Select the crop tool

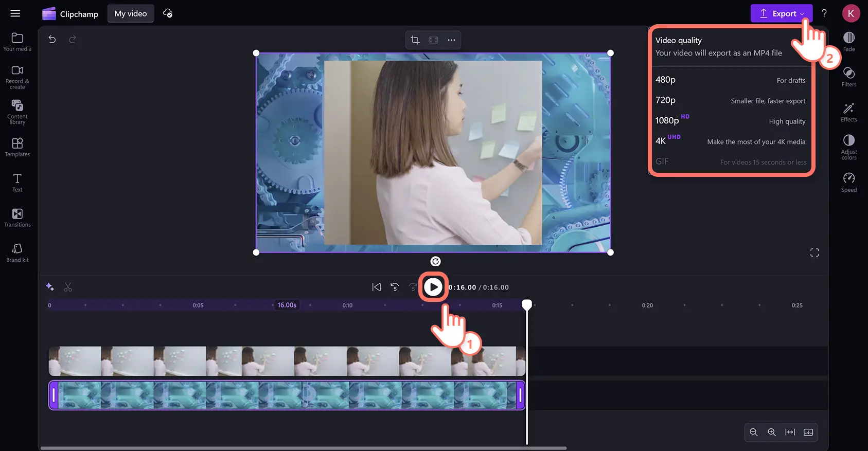pos(415,40)
